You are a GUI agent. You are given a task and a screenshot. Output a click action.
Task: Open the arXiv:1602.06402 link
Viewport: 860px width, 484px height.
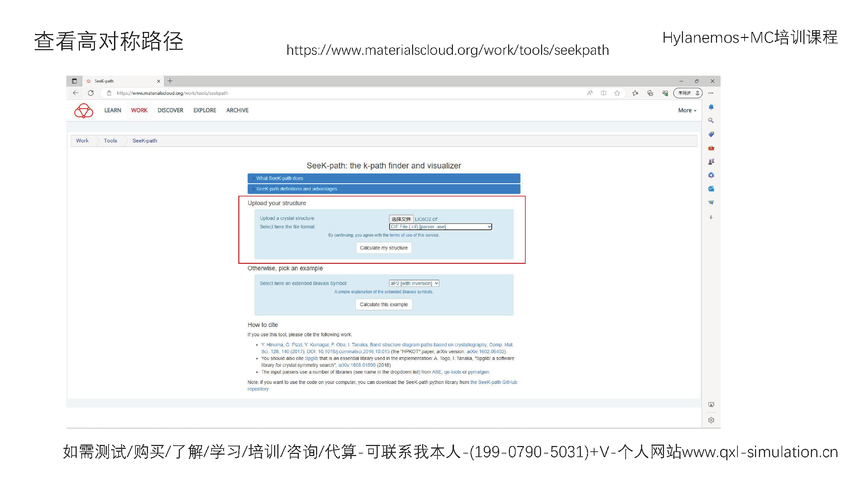tap(486, 351)
